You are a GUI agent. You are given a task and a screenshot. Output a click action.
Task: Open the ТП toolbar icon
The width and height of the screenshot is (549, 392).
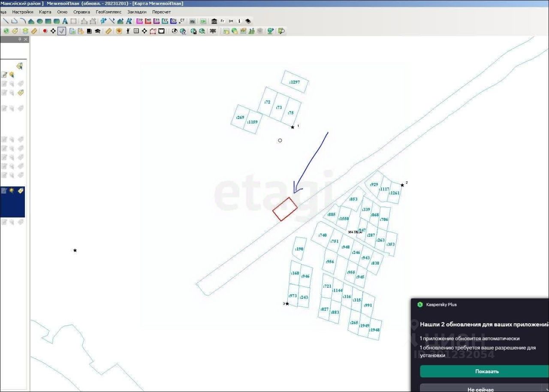pos(157,21)
